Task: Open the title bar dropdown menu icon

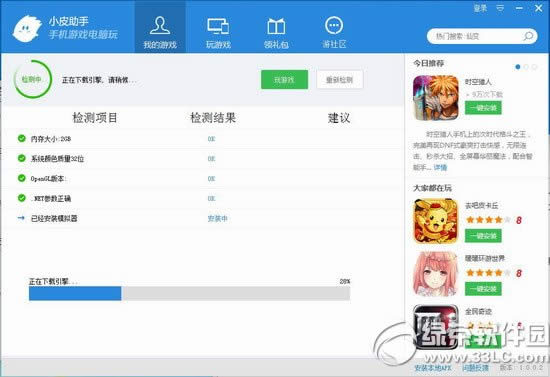Action: [x=500, y=8]
